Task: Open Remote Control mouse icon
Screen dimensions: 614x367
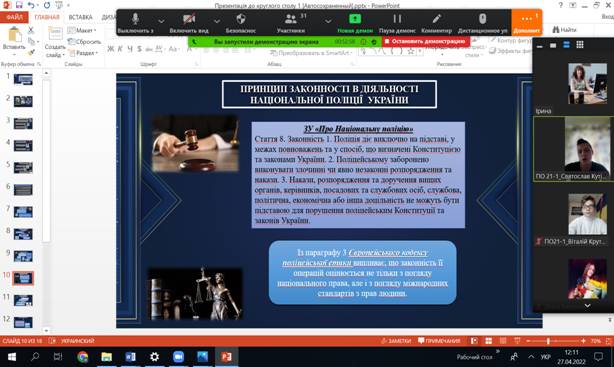Action: coord(482,23)
